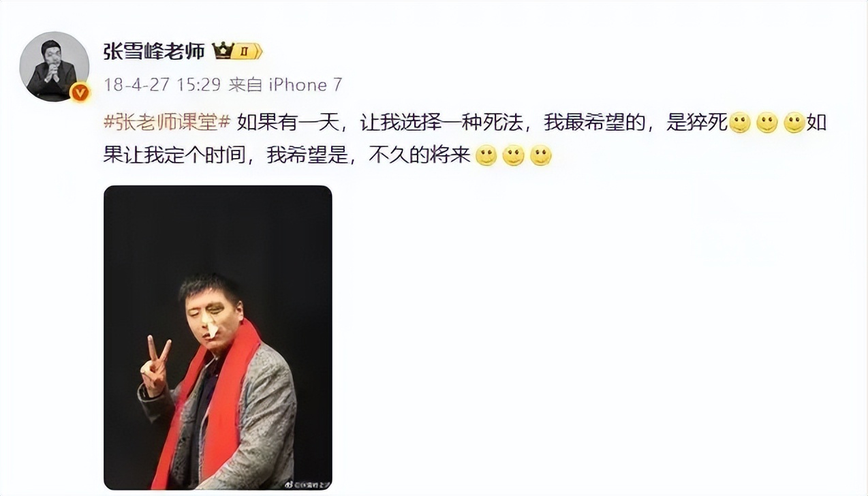This screenshot has width=868, height=496.
Task: Click the orange V verified badge
Action: click(80, 92)
